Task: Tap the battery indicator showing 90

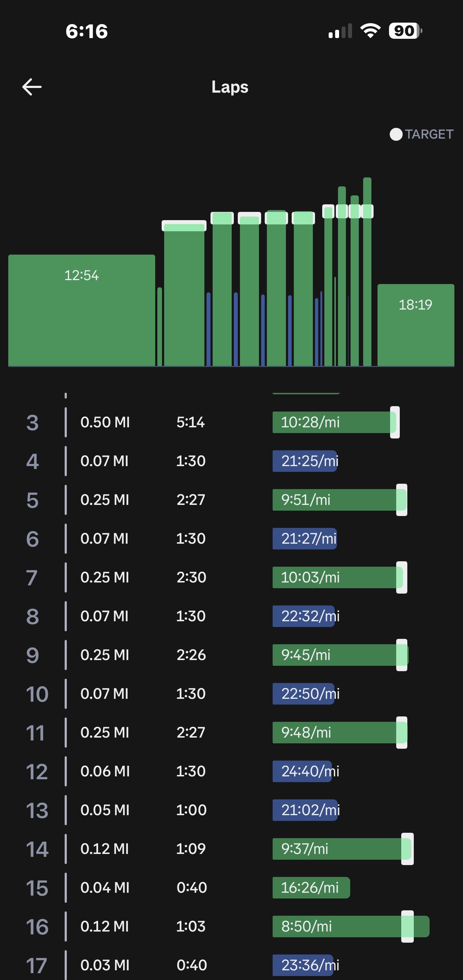Action: click(405, 31)
